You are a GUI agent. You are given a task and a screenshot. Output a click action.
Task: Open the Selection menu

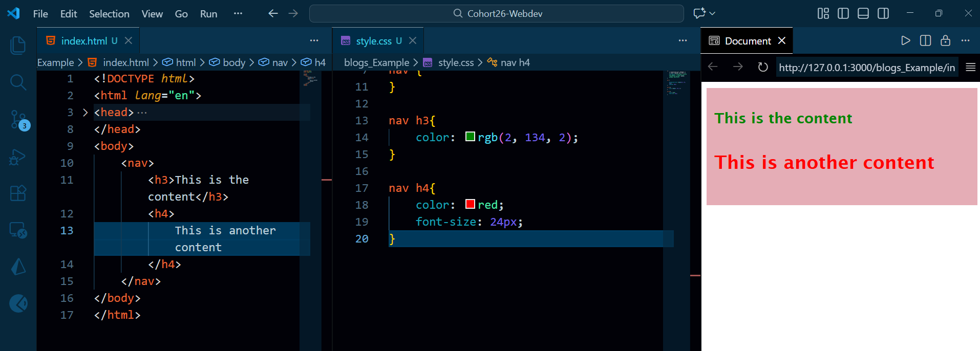pos(109,14)
